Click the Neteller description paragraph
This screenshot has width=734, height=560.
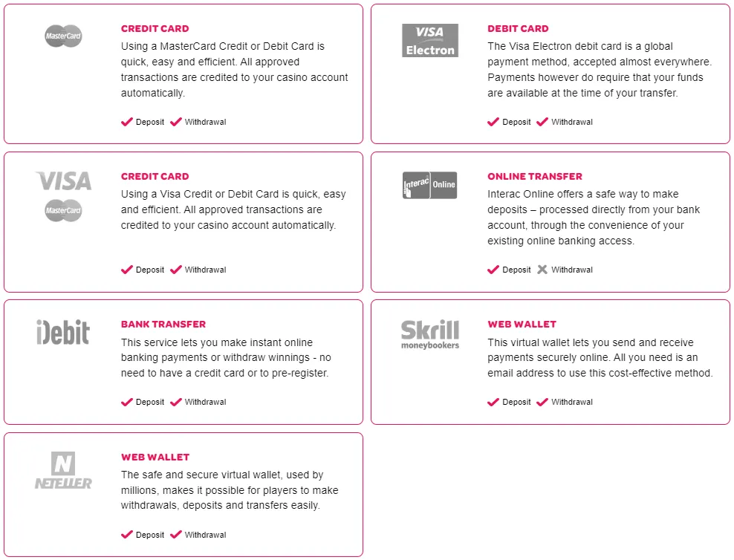[230, 490]
